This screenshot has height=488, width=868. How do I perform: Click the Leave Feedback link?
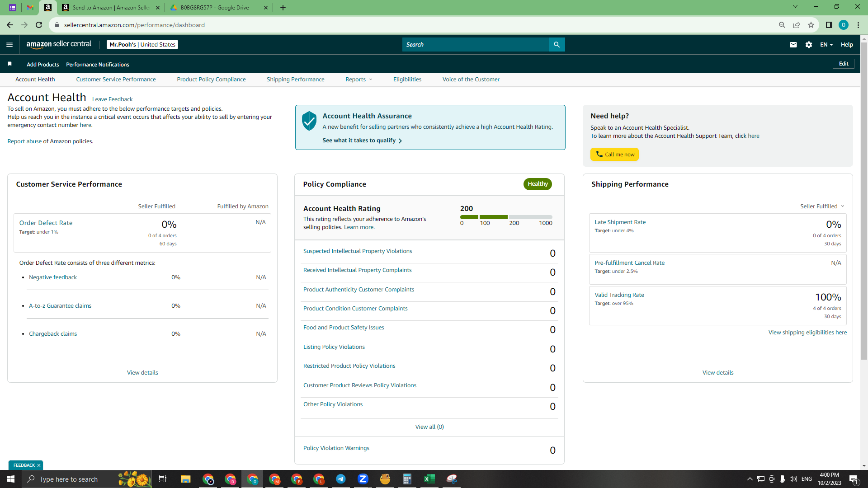[113, 99]
